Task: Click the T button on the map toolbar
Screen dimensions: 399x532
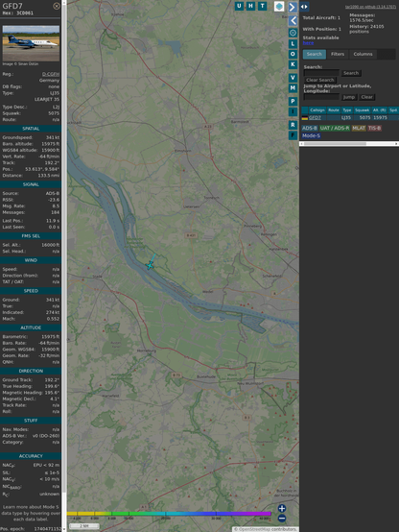Action: 263,6
